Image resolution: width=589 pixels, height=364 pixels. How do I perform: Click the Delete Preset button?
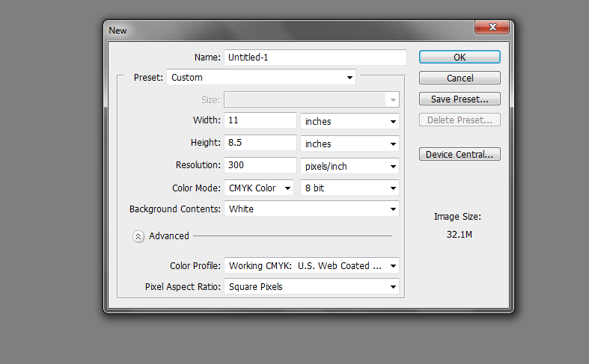point(460,120)
